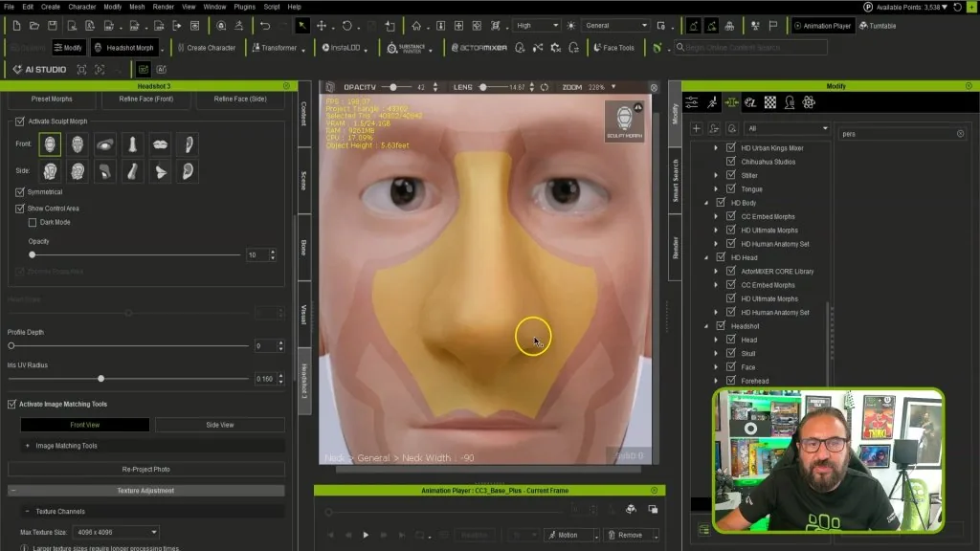Screen dimensions: 980x551
Task: Activate the Move tool in the toolbar
Action: coord(322,26)
